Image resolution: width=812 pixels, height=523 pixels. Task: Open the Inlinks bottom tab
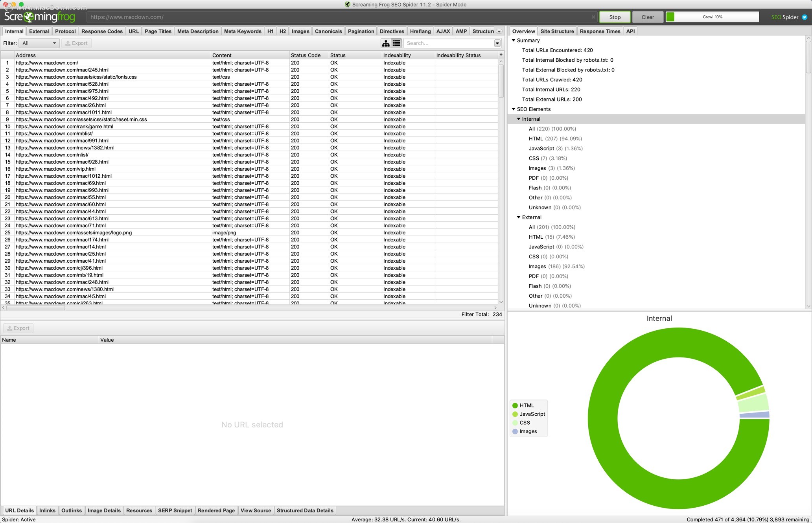pyautogui.click(x=47, y=510)
